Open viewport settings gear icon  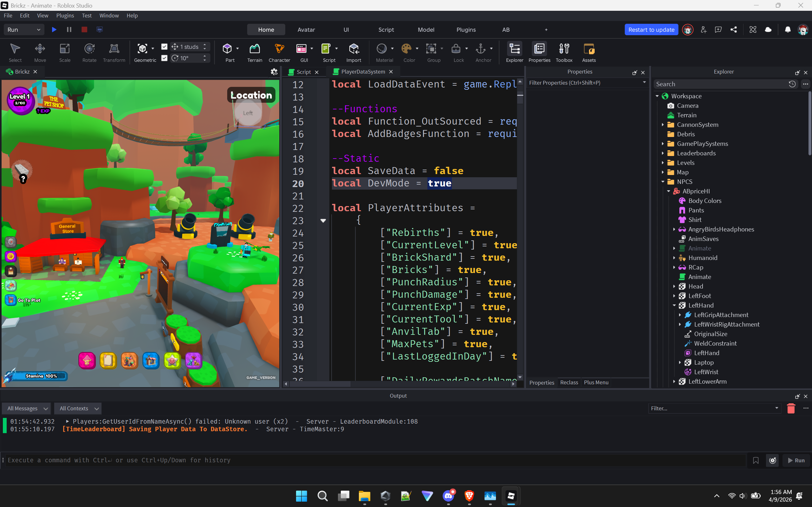click(274, 72)
